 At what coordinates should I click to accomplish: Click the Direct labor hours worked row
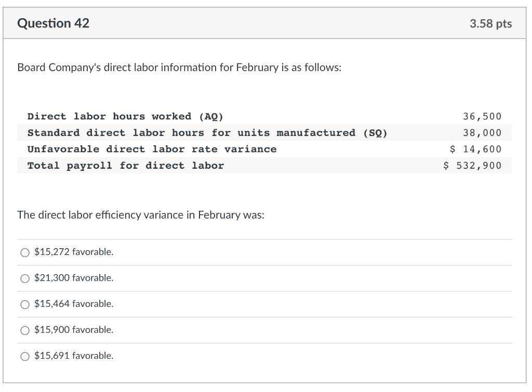pos(125,116)
